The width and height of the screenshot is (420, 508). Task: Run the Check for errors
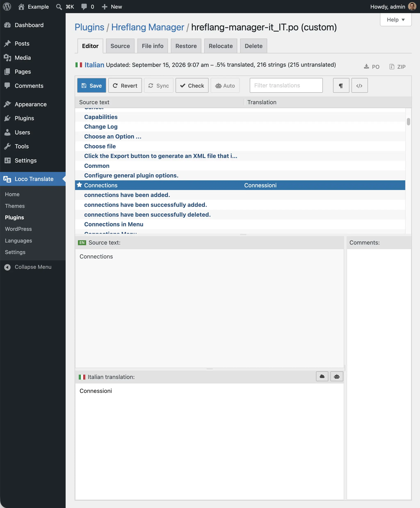(192, 85)
